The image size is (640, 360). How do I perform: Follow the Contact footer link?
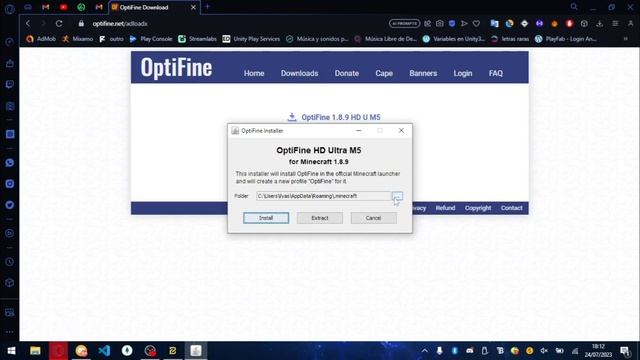point(511,208)
